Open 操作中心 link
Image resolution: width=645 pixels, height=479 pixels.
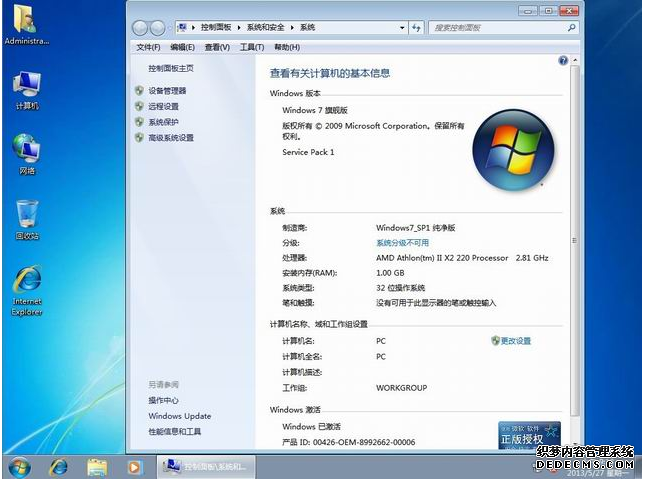click(163, 400)
